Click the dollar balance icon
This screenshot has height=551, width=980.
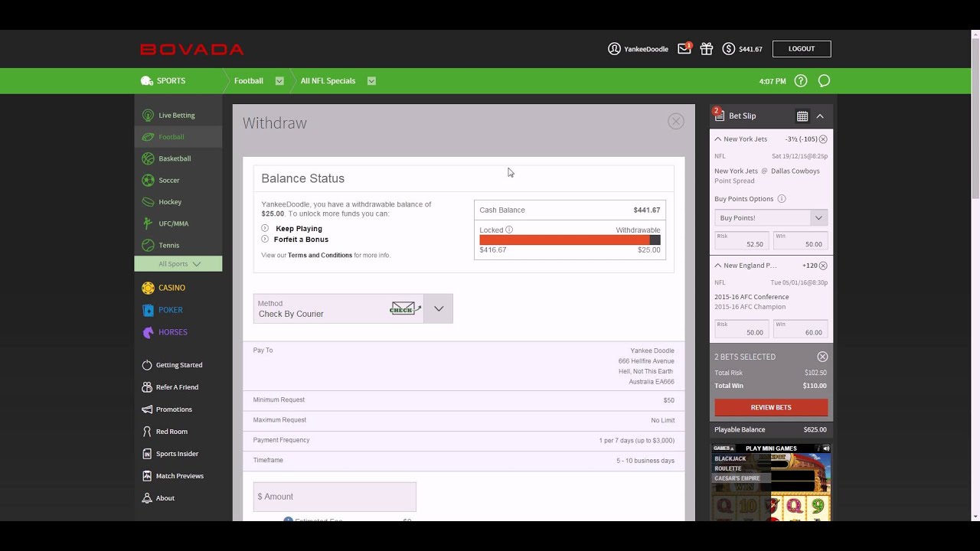pyautogui.click(x=728, y=49)
